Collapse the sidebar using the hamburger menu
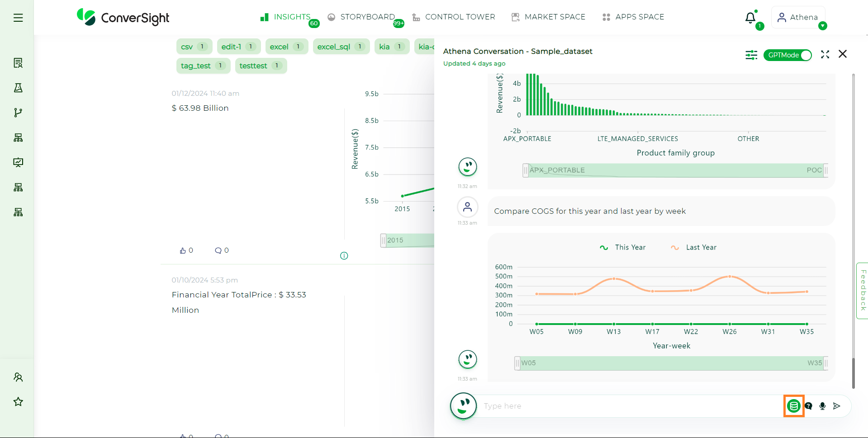The image size is (868, 438). [18, 18]
